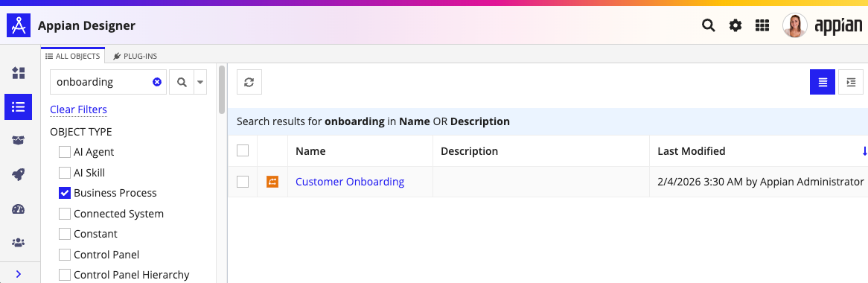868x283 pixels.
Task: Switch to the PLUG-INS tab
Action: (x=135, y=56)
